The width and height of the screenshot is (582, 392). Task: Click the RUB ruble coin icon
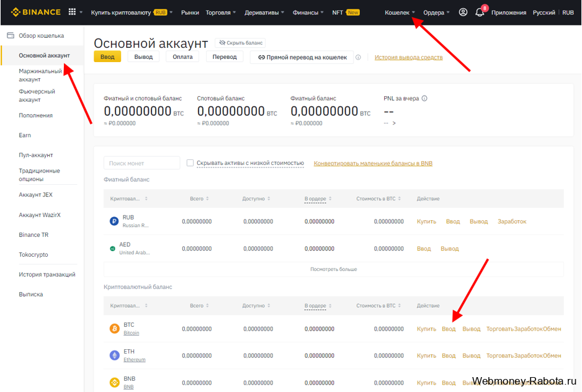point(114,221)
